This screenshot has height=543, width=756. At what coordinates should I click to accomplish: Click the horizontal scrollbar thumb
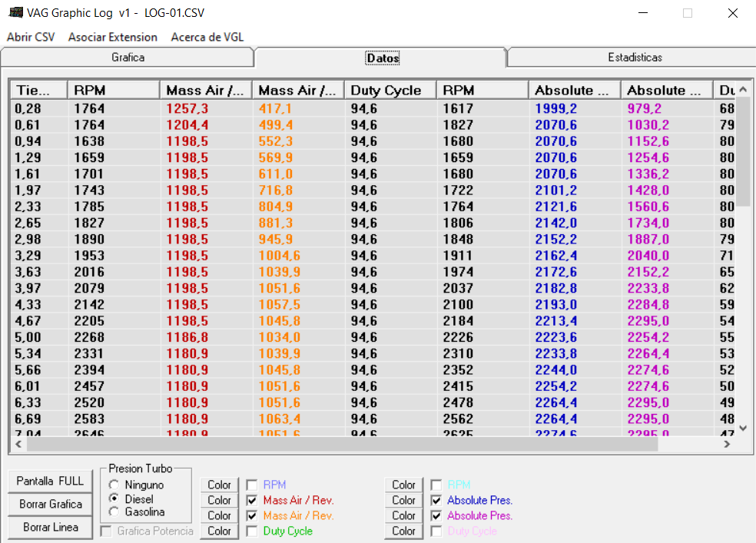coord(343,444)
